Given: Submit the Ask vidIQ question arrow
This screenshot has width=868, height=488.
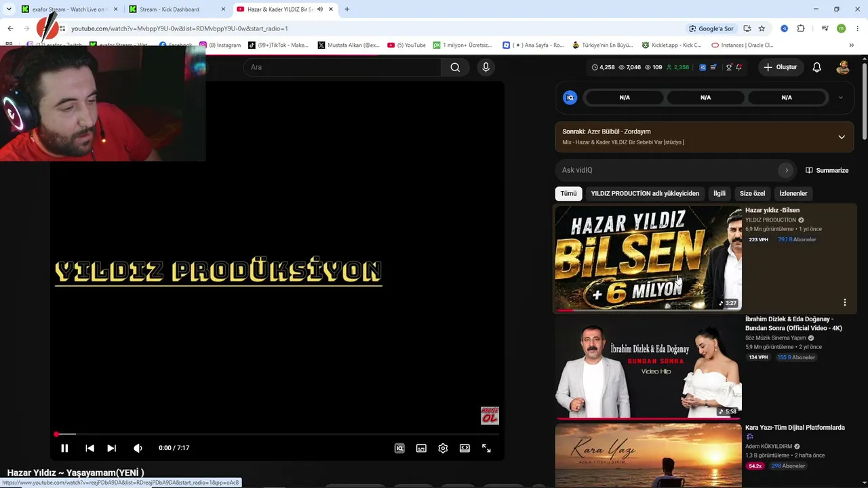Looking at the screenshot, I should click(787, 170).
